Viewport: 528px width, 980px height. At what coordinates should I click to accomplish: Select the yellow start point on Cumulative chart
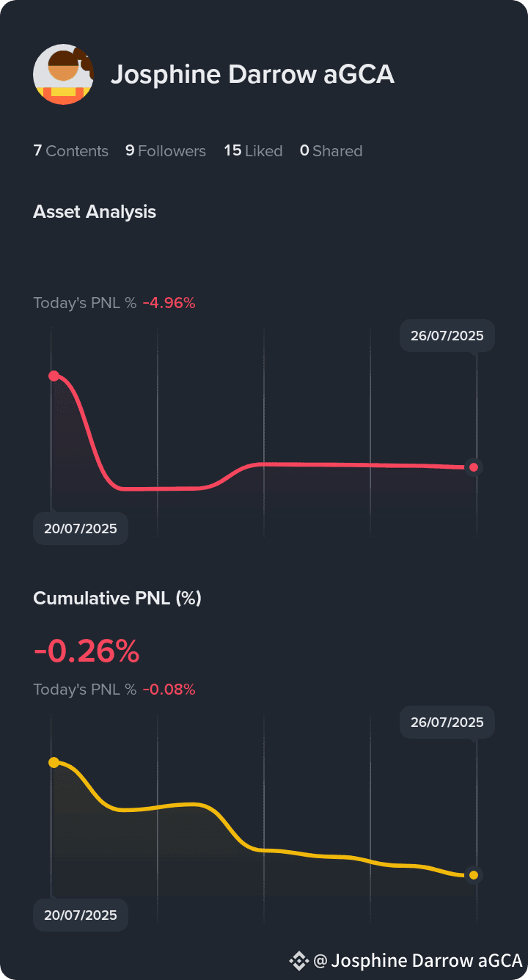point(54,762)
